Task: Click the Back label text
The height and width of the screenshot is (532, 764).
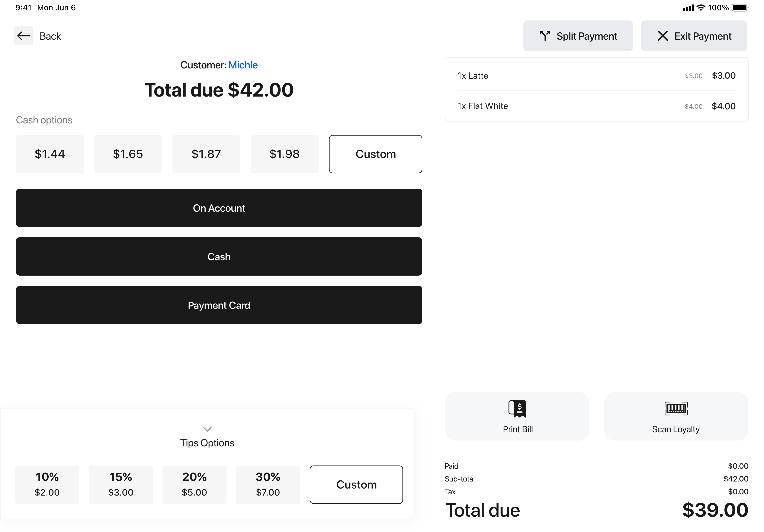Action: (50, 36)
